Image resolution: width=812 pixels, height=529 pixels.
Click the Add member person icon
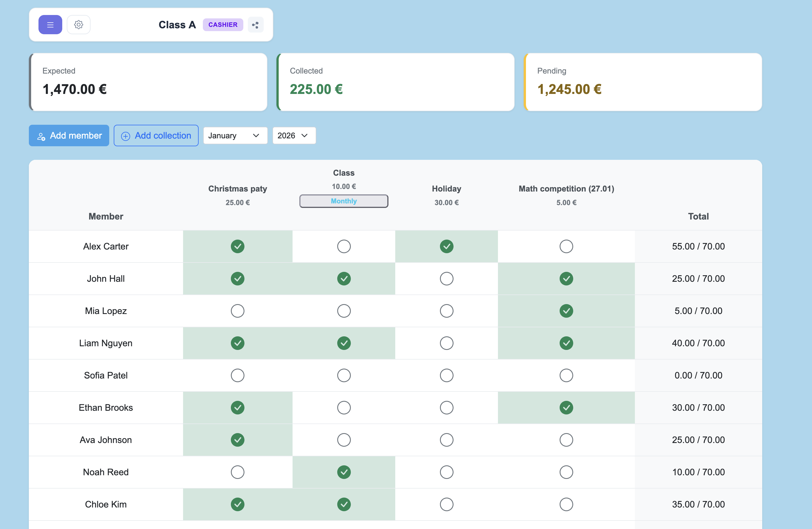[x=41, y=136]
